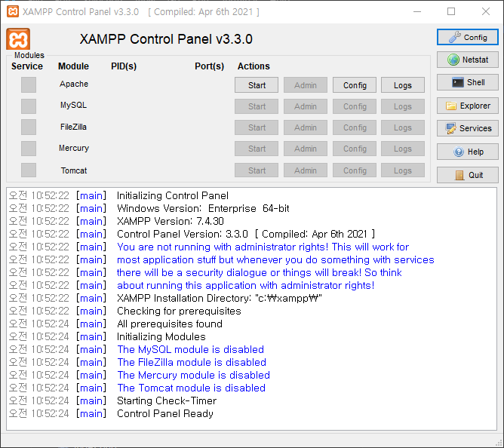This screenshot has width=504, height=448.
Task: Select the 'Starting Check-Timer' log line
Action: [167, 401]
